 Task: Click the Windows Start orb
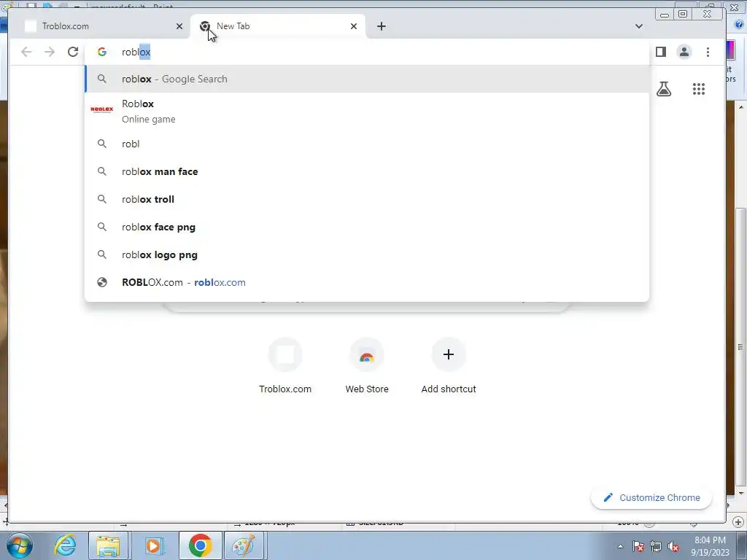(x=20, y=545)
